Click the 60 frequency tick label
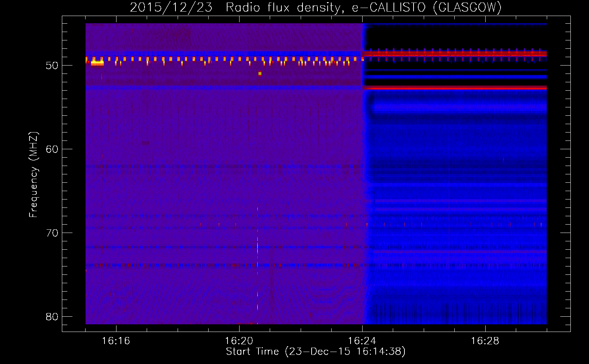Image resolution: width=589 pixels, height=364 pixels. coord(52,149)
